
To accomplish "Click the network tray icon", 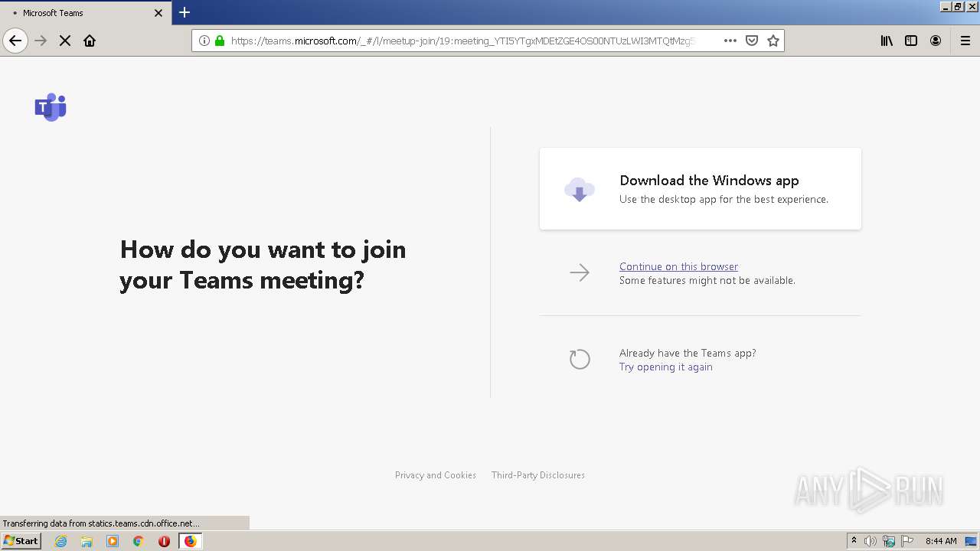I will tap(889, 541).
